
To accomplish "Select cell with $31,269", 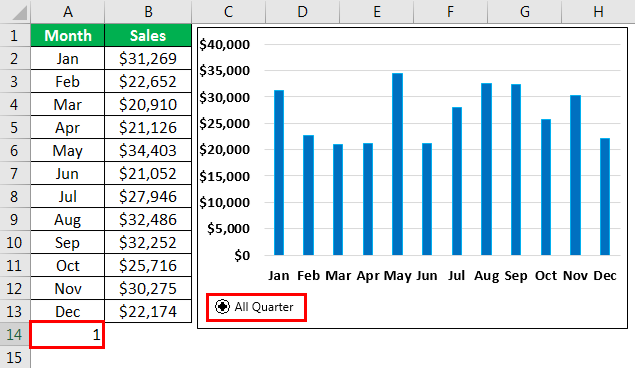I will [148, 58].
